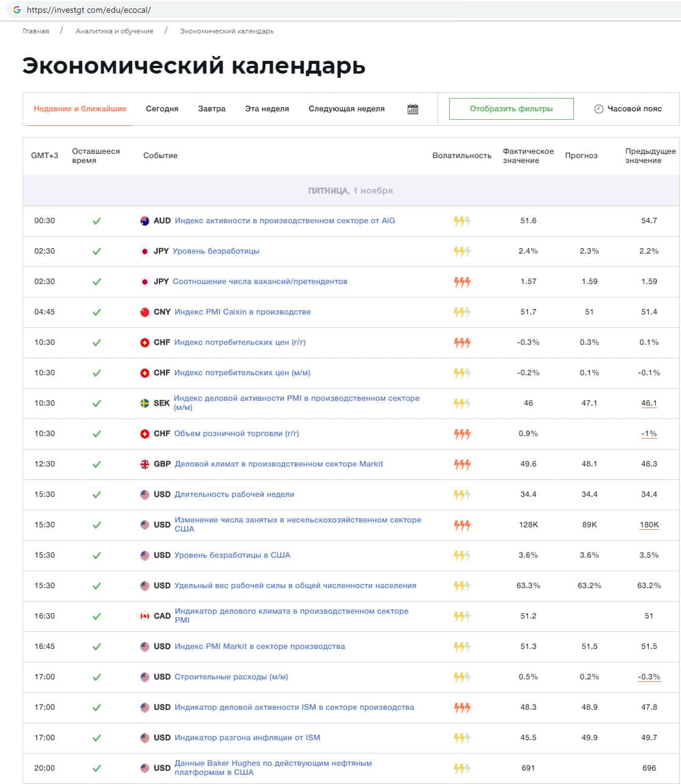This screenshot has height=784, width=681.
Task: Click the Отобразить фильтры button
Action: [x=511, y=109]
